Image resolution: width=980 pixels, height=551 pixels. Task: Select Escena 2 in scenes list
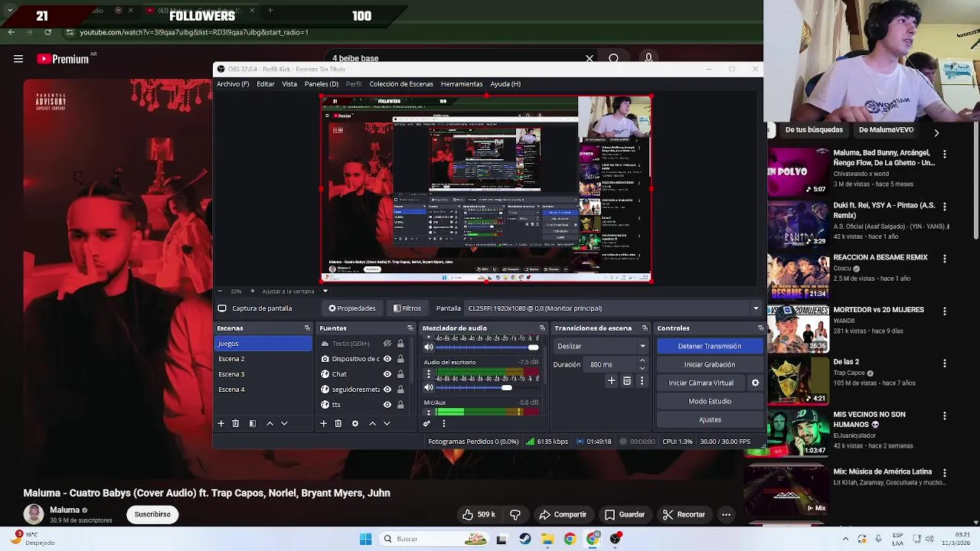263,359
